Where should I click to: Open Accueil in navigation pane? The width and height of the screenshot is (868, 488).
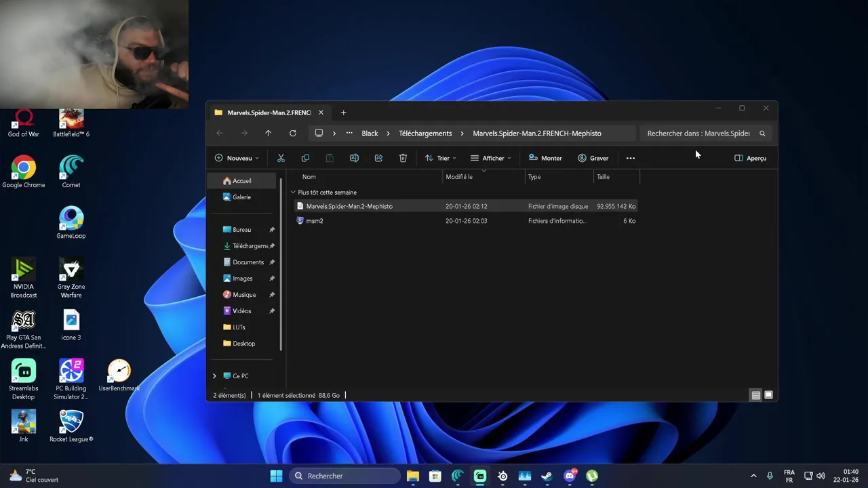click(x=242, y=181)
